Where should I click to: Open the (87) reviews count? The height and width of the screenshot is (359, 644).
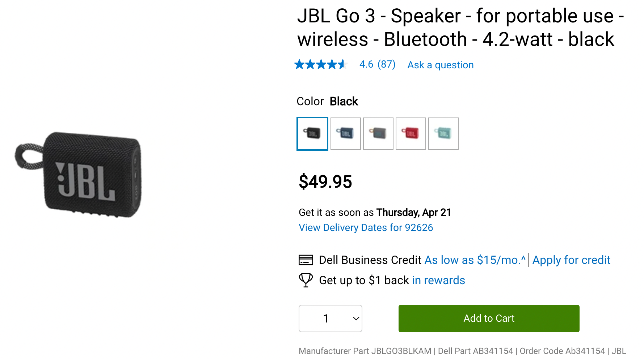tap(386, 65)
